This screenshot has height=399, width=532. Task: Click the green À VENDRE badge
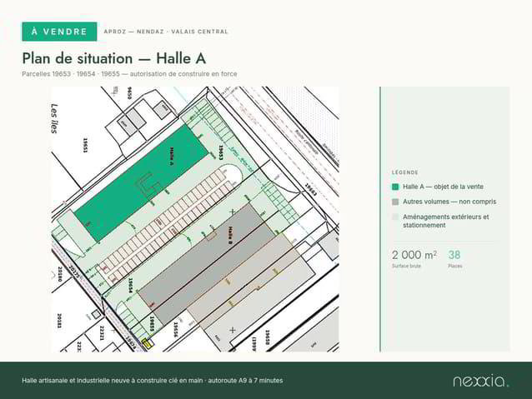tap(59, 32)
